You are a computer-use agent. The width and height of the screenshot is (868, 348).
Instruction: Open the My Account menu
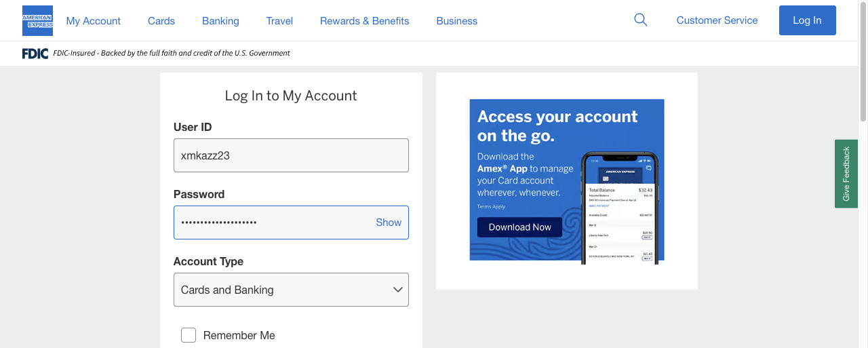93,21
